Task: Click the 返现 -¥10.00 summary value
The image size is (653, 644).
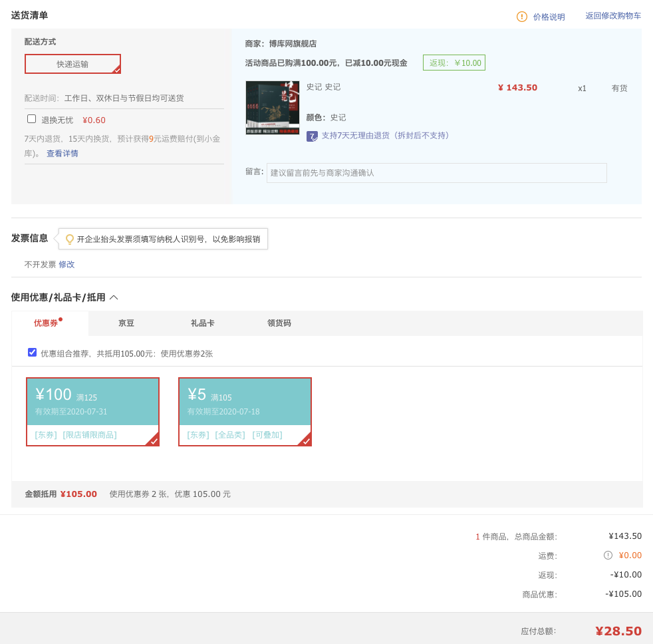Action: coord(626,574)
